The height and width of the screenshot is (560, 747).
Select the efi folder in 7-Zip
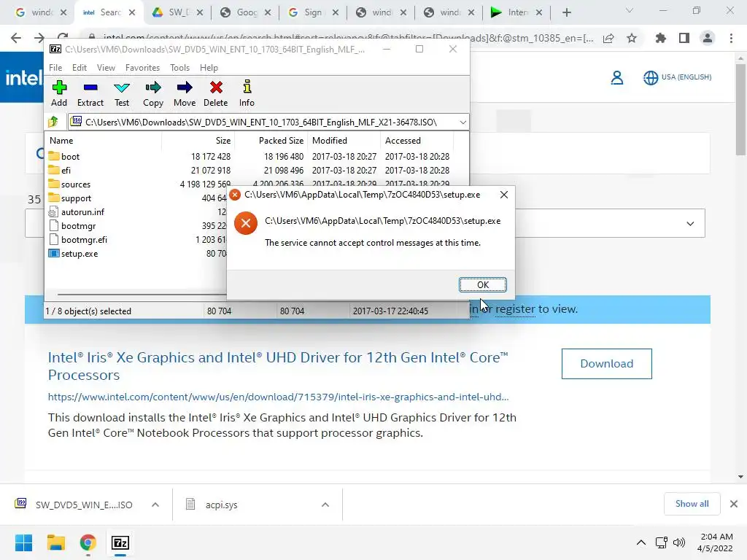[x=66, y=170]
